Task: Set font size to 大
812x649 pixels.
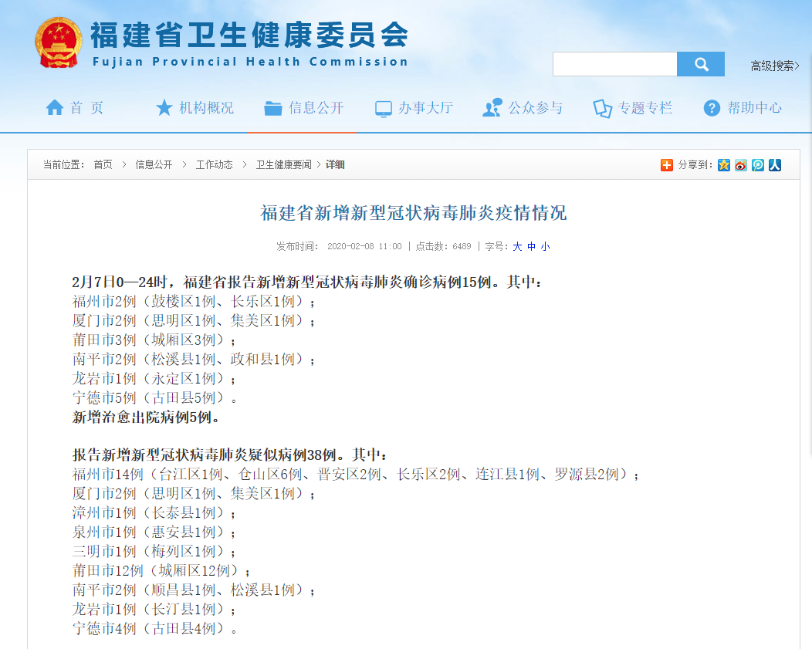Action: coord(517,246)
